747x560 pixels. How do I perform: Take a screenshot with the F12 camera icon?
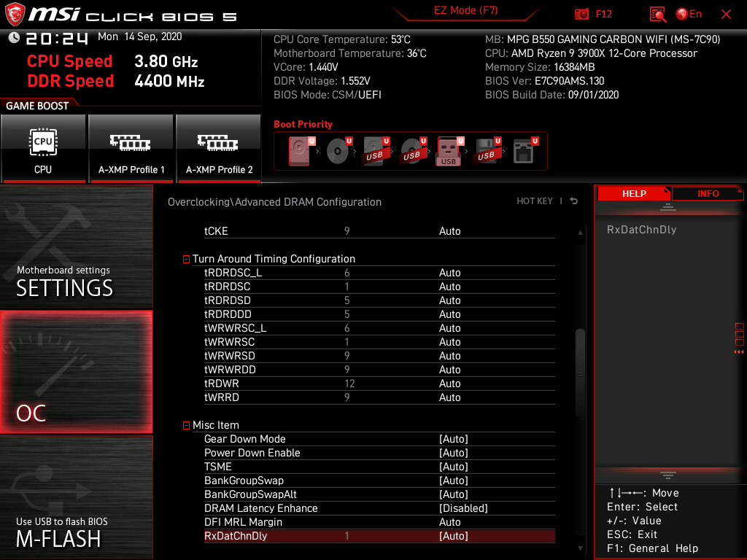(581, 15)
